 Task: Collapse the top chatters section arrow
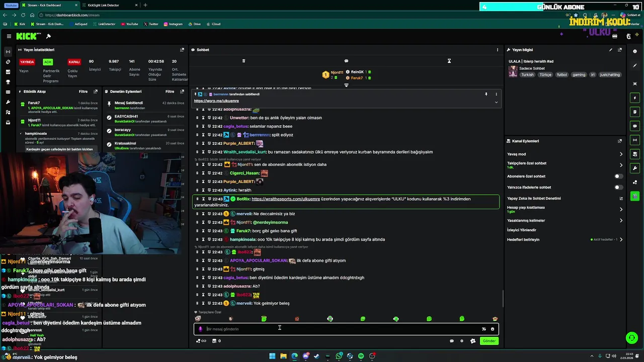(346, 85)
